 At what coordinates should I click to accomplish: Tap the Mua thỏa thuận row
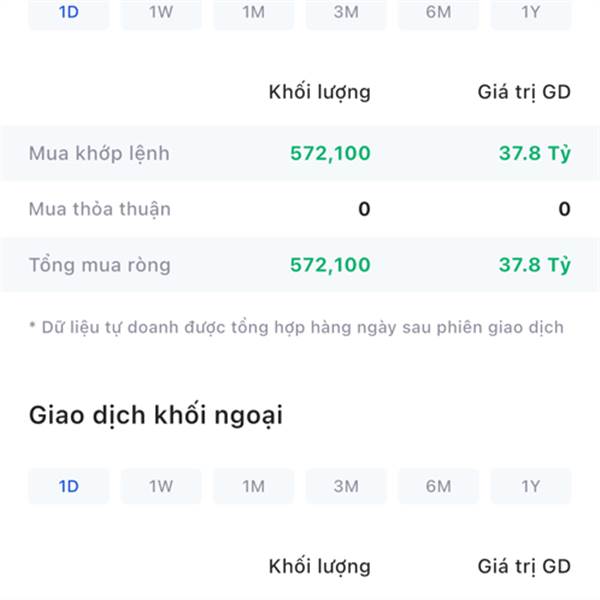pyautogui.click(x=300, y=209)
